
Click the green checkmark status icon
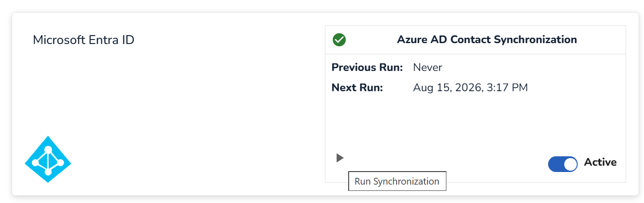click(x=339, y=40)
